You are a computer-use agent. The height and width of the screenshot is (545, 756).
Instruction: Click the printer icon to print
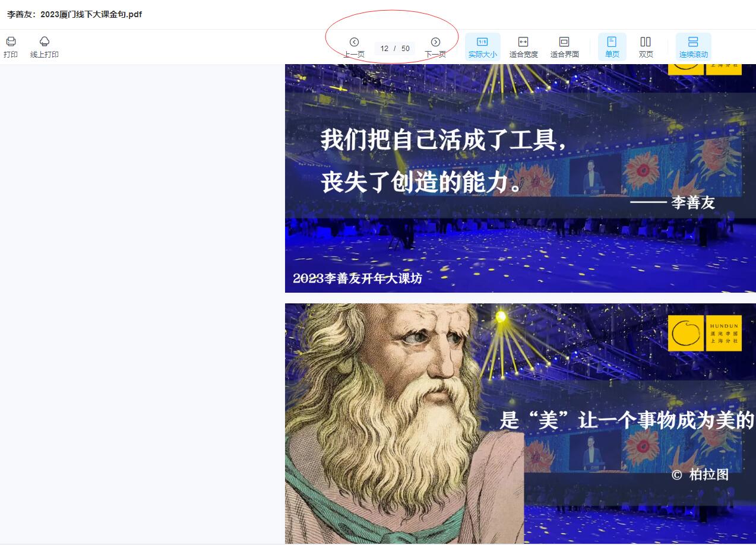[x=11, y=42]
